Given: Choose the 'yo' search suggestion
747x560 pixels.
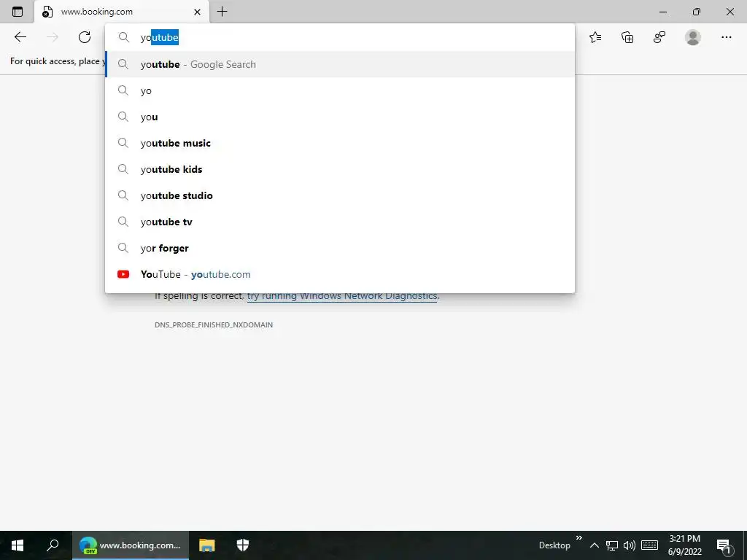Looking at the screenshot, I should [x=340, y=90].
